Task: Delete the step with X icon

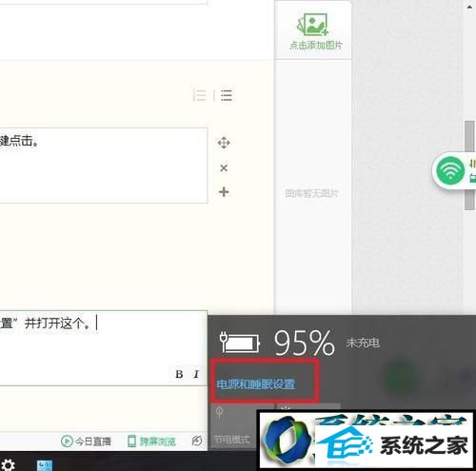Action: pos(224,167)
